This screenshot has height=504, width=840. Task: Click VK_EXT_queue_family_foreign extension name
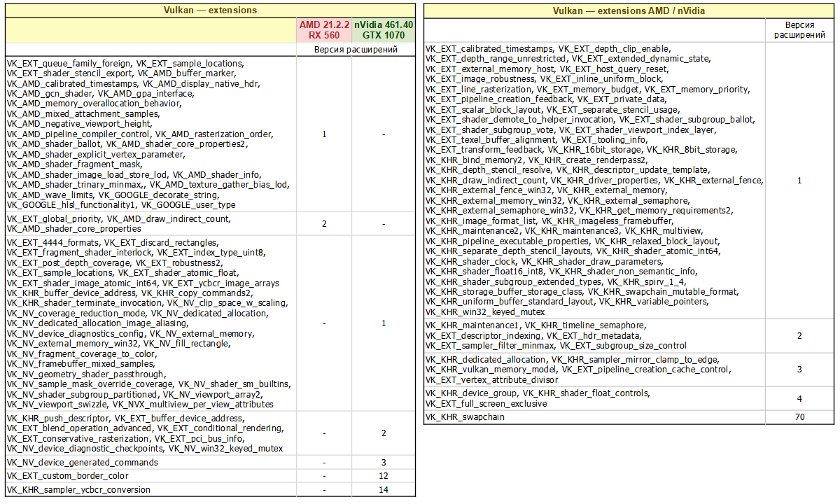(69, 63)
